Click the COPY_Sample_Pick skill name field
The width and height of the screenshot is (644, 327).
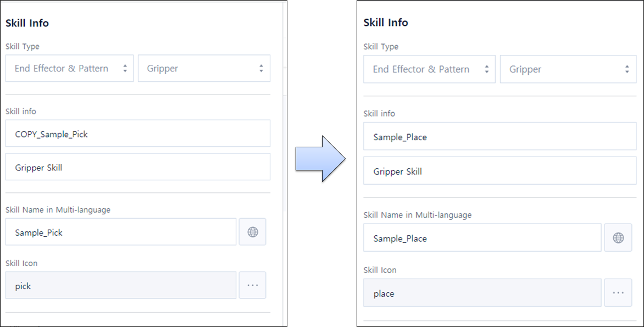[138, 134]
